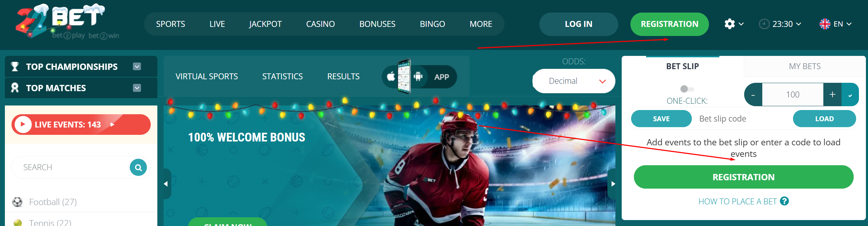Click the Apple iOS app icon
Viewport: 868px width, 226px height.
(x=391, y=76)
